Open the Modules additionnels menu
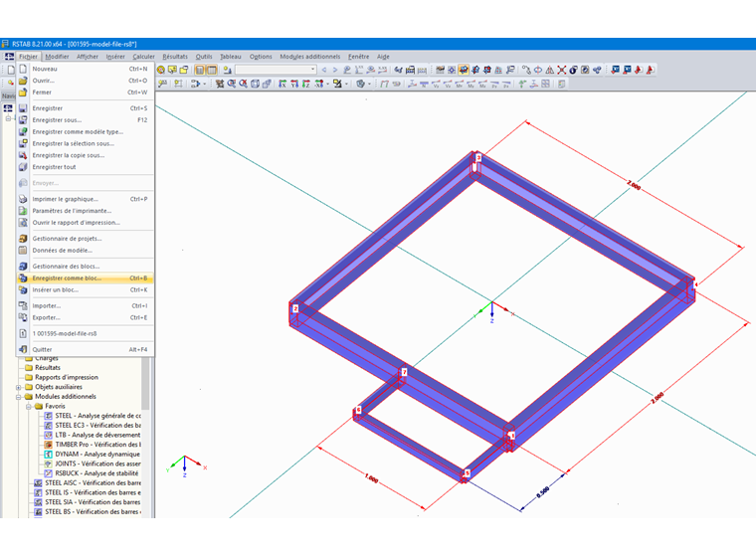The width and height of the screenshot is (756, 557). tap(310, 57)
